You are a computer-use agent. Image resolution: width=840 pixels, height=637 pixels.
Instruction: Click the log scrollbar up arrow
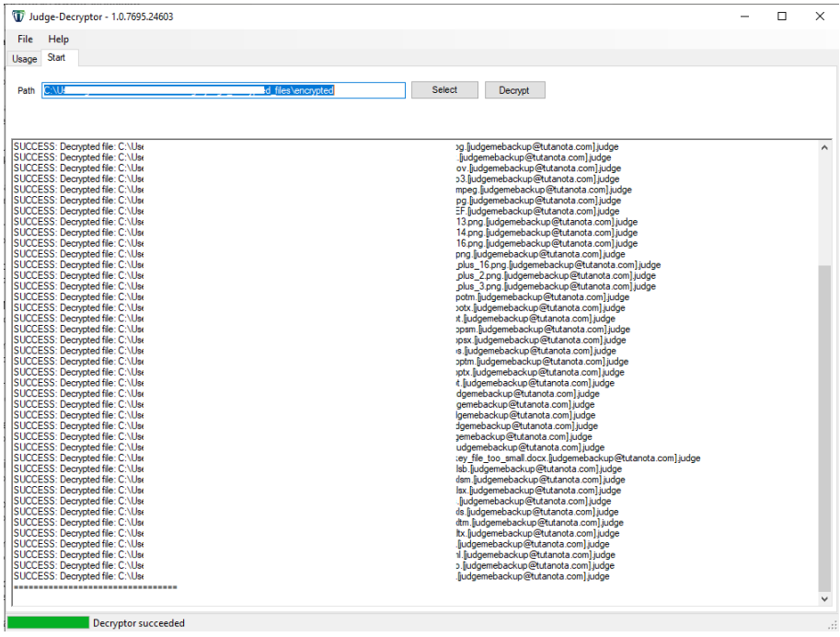(823, 148)
